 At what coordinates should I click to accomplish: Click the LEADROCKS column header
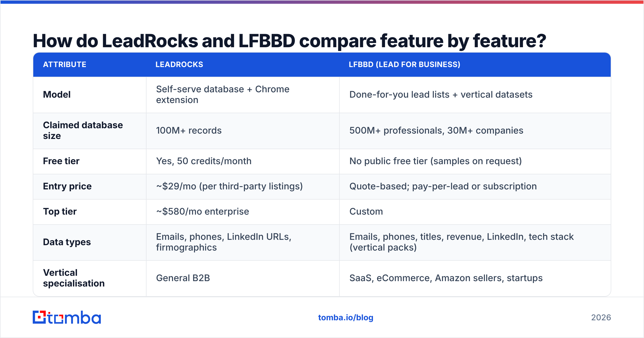(179, 65)
